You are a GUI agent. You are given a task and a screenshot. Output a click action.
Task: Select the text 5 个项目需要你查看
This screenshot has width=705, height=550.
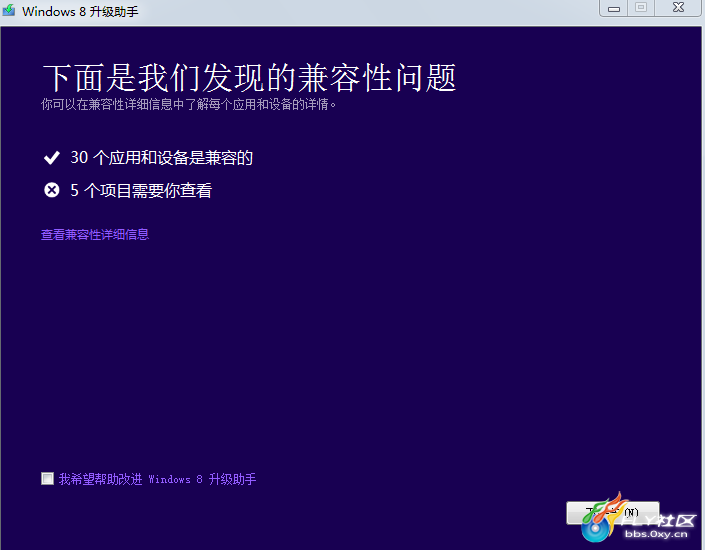pyautogui.click(x=141, y=191)
